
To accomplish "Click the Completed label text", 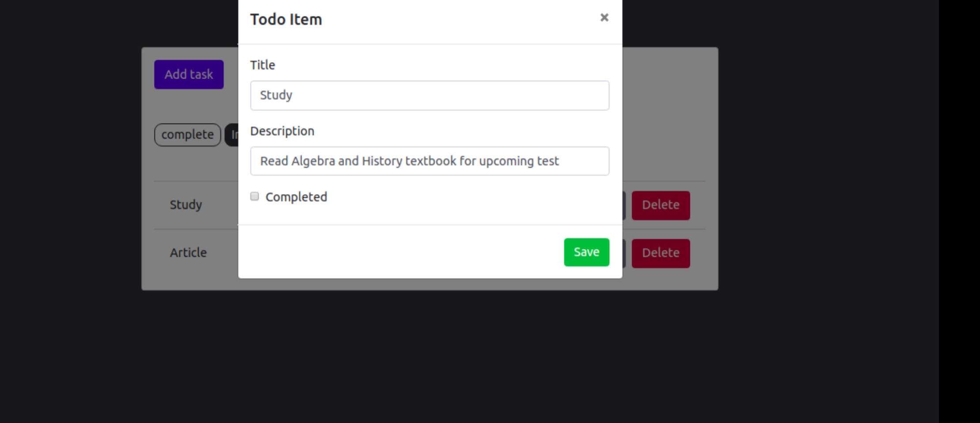I will [x=296, y=196].
